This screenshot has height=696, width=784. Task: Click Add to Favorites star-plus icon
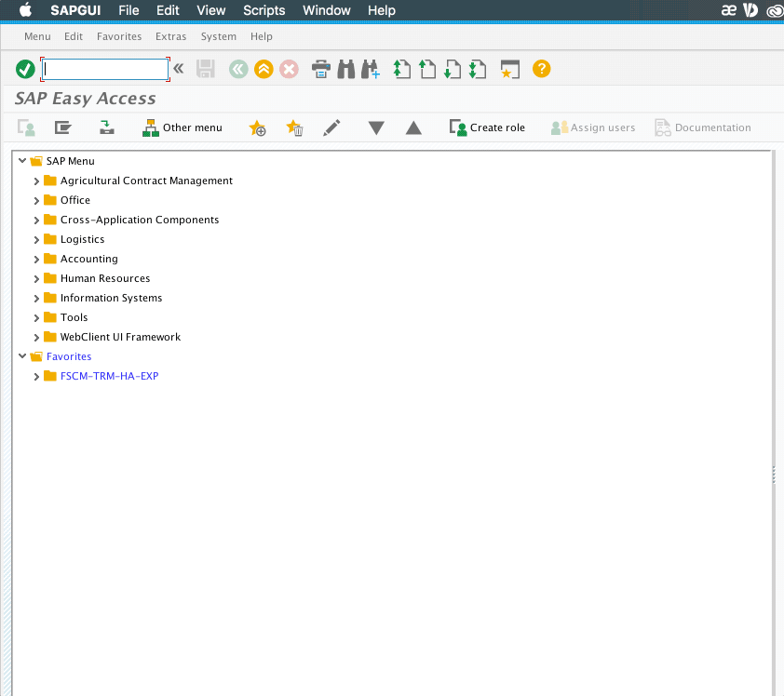point(258,127)
